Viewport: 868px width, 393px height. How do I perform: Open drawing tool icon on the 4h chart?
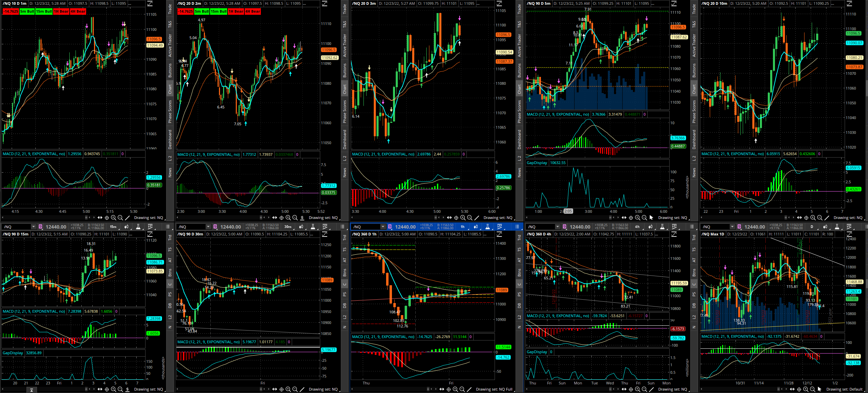tap(651, 389)
